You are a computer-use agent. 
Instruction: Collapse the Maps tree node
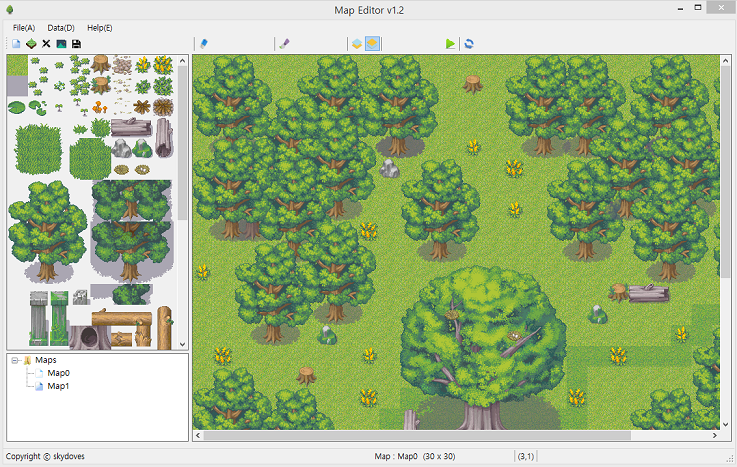tap(15, 360)
